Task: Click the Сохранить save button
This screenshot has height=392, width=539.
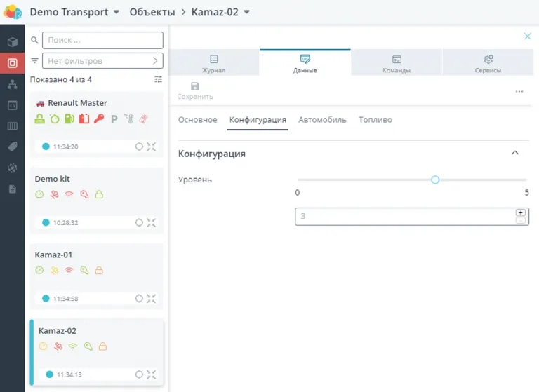Action: click(195, 90)
